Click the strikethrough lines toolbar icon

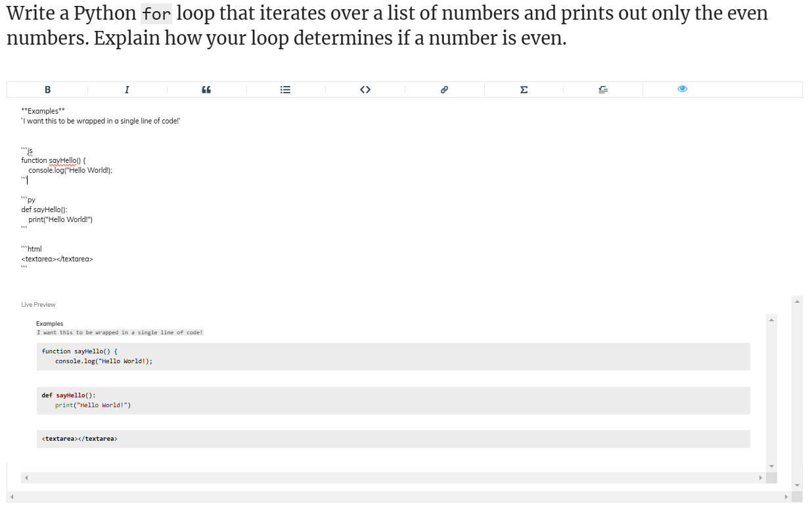tap(603, 89)
